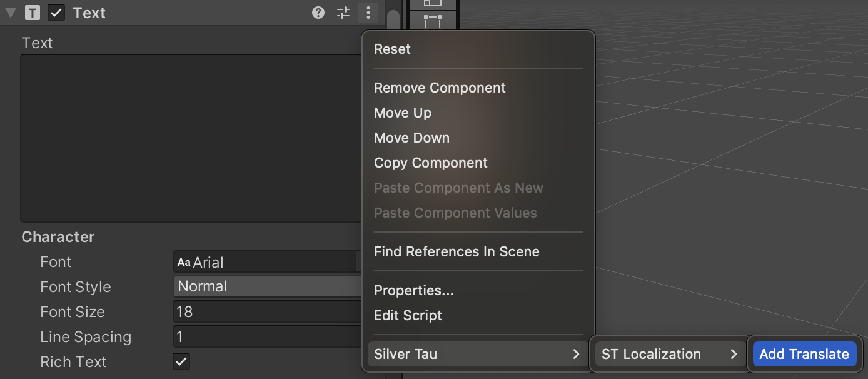Choose Reset from the context menu
Viewport: 868px width, 379px height.
[x=393, y=49]
